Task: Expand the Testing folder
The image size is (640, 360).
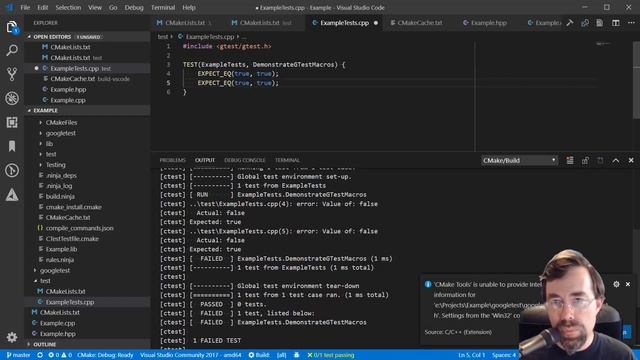Action: point(56,165)
